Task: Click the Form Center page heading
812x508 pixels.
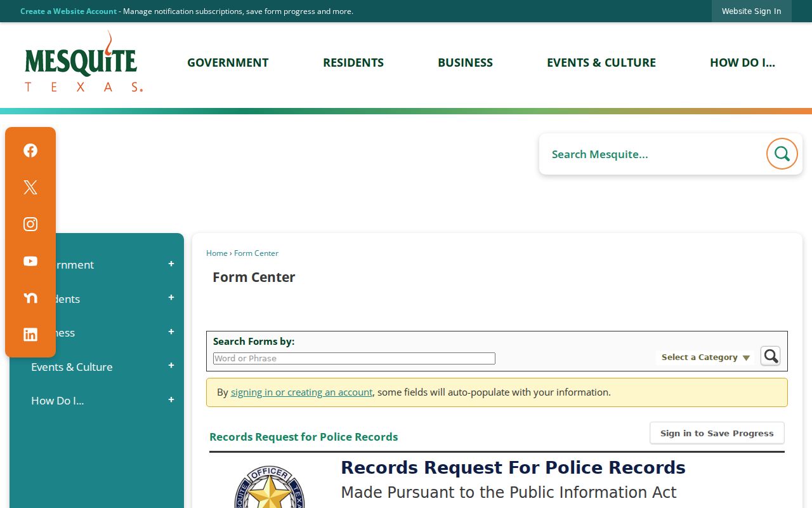Action: pyautogui.click(x=254, y=277)
